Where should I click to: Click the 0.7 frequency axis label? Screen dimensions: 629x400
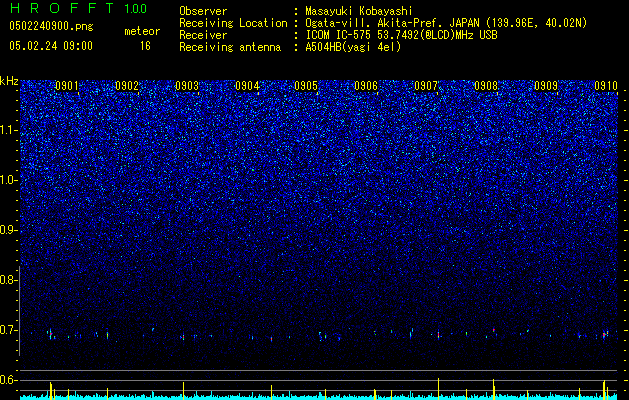[9, 330]
